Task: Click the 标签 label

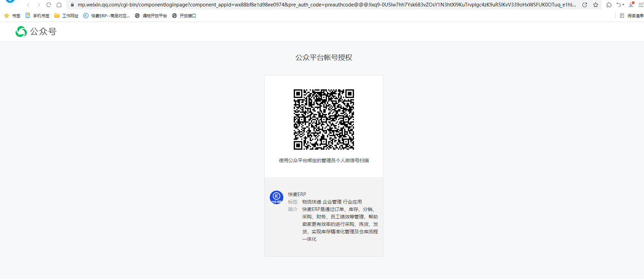Action: click(293, 202)
